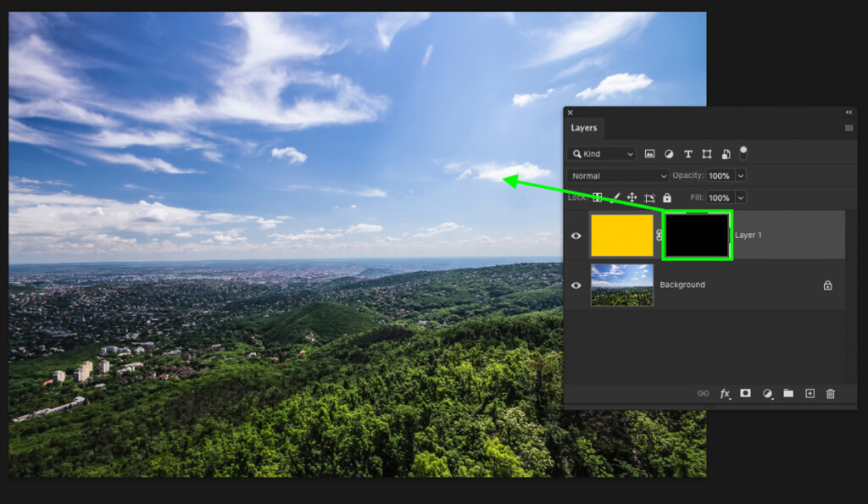The image size is (868, 504).
Task: Select the yellow Layer 1 thumbnail
Action: pos(621,235)
